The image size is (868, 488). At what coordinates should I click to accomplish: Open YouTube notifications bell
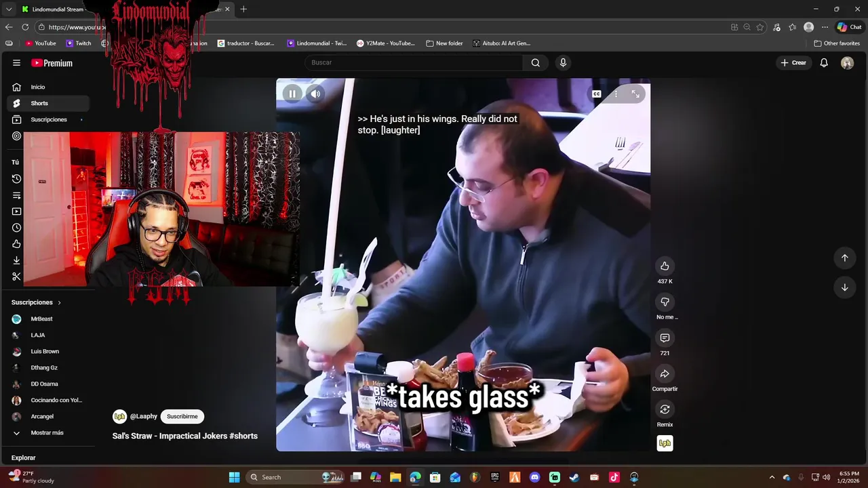[824, 62]
